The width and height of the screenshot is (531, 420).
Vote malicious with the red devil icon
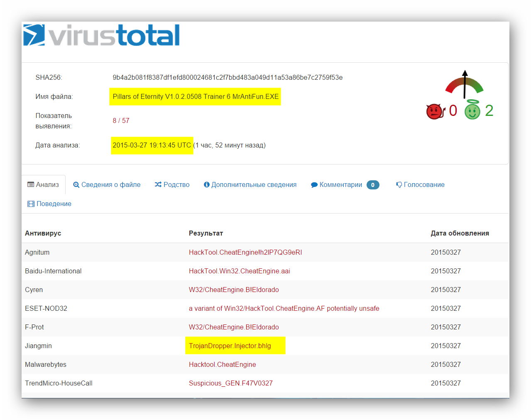tap(436, 111)
